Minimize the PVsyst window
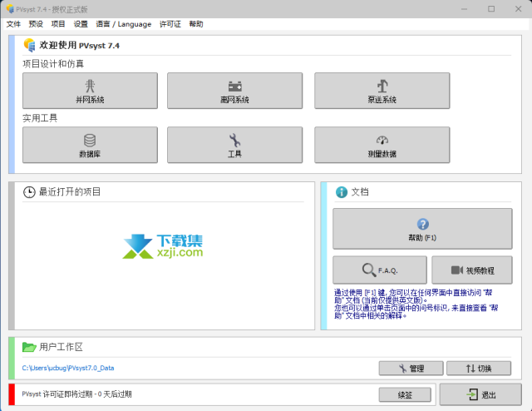Viewport: 532px width, 411px height. pyautogui.click(x=464, y=9)
